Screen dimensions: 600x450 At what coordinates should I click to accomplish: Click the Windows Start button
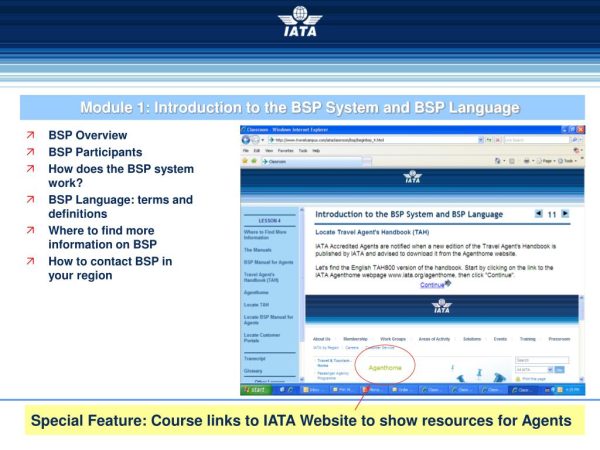click(x=253, y=389)
